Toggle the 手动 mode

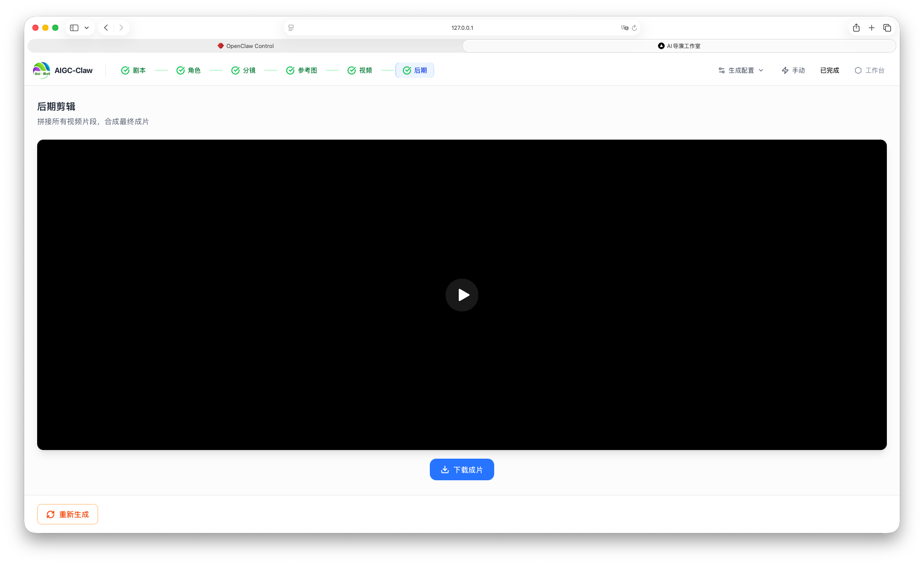coord(793,70)
